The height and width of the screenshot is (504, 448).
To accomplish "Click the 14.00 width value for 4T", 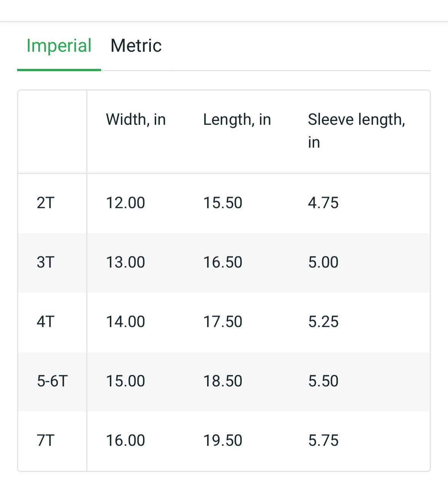I will pyautogui.click(x=125, y=321).
